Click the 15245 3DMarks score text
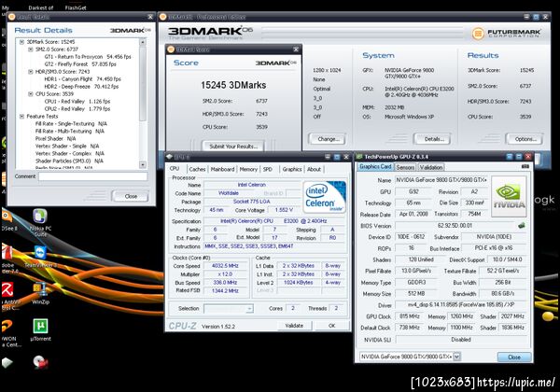 (x=233, y=85)
